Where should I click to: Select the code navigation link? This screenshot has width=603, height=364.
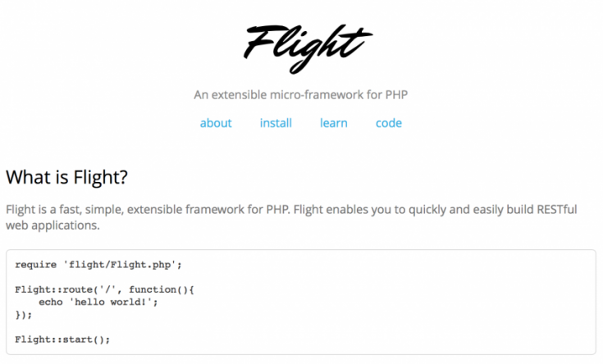[389, 123]
